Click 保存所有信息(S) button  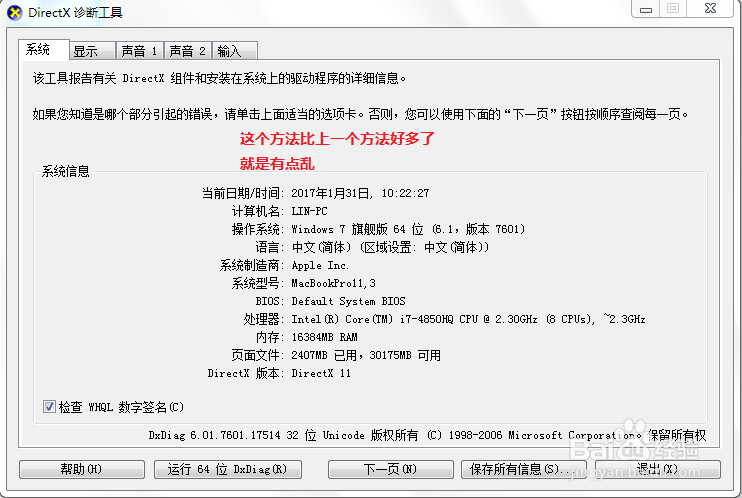click(x=523, y=469)
